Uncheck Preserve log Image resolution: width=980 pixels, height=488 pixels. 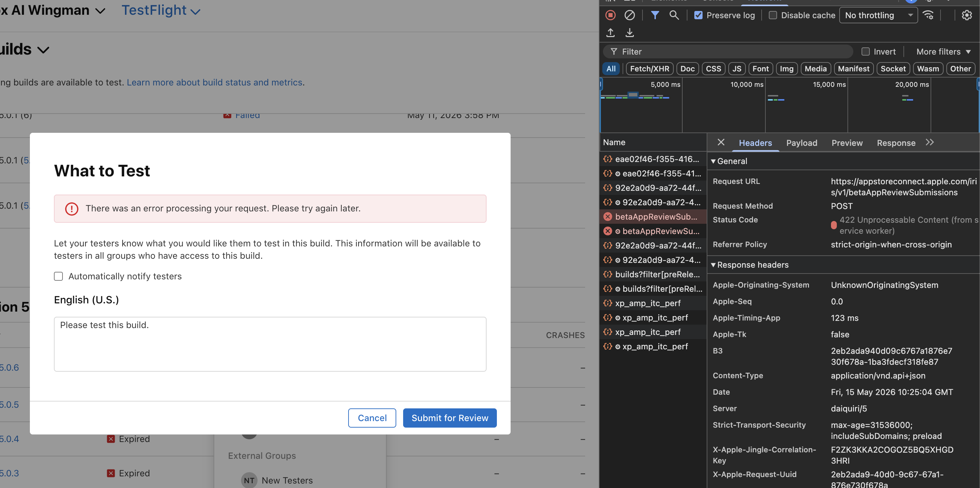click(698, 15)
